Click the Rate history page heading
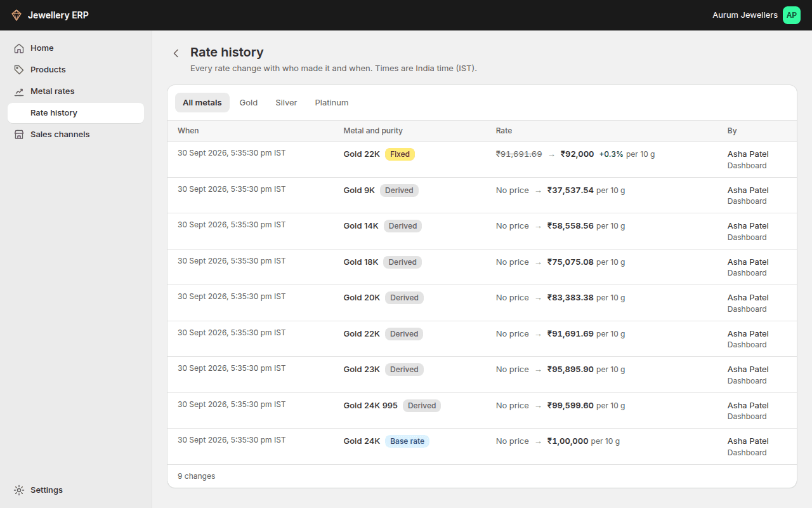Image resolution: width=812 pixels, height=508 pixels. pos(227,52)
